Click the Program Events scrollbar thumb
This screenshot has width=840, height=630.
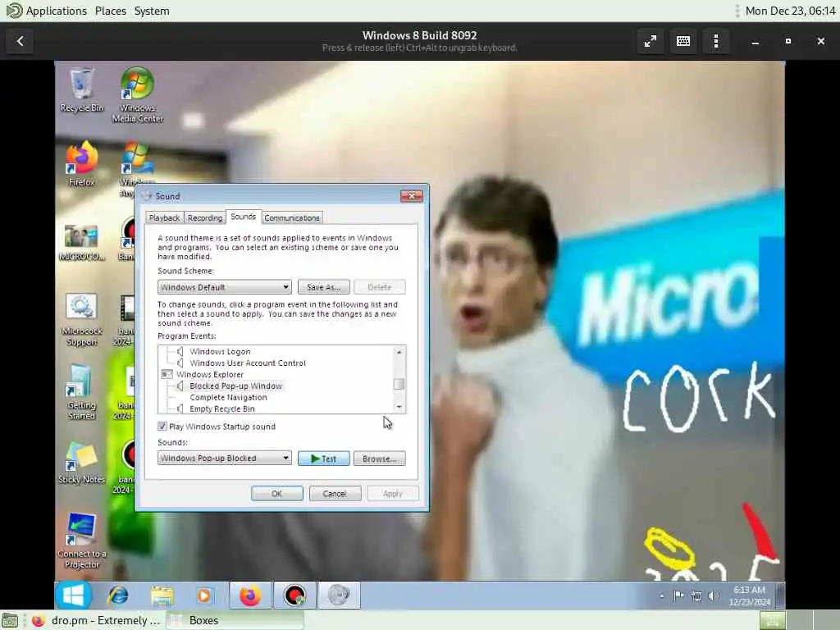[x=399, y=384]
